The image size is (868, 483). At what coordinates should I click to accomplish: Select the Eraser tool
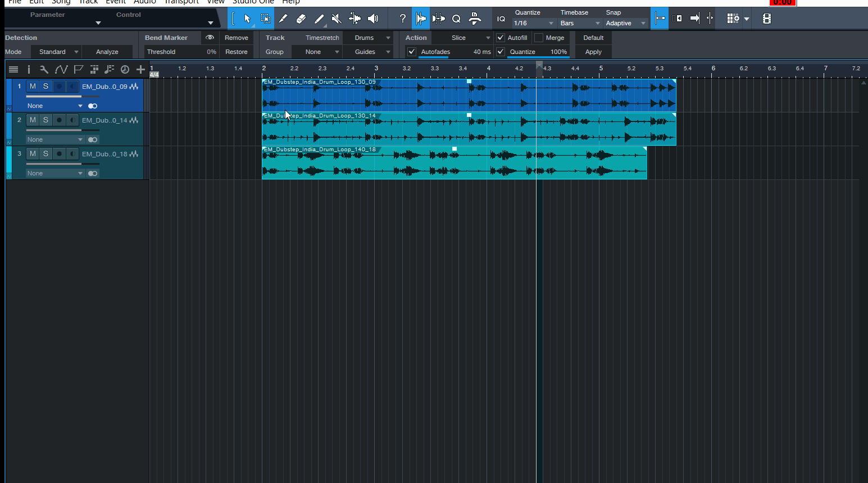click(x=301, y=19)
